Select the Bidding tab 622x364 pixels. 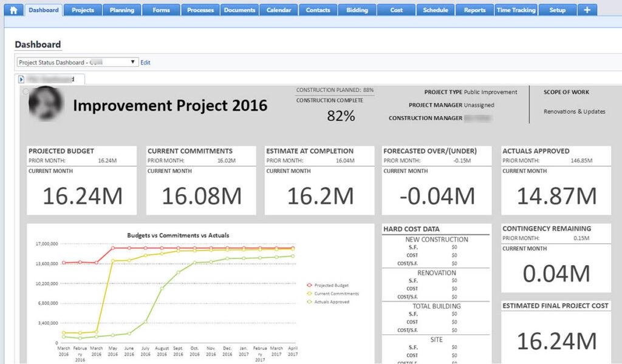[357, 10]
